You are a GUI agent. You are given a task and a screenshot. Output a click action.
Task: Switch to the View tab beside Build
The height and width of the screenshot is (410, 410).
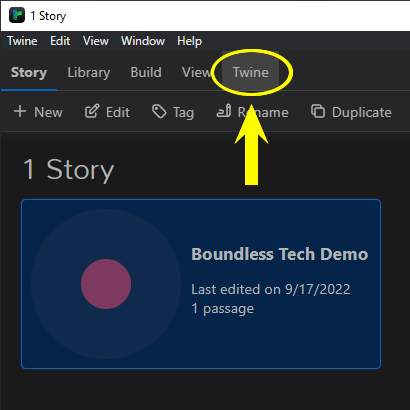click(197, 72)
